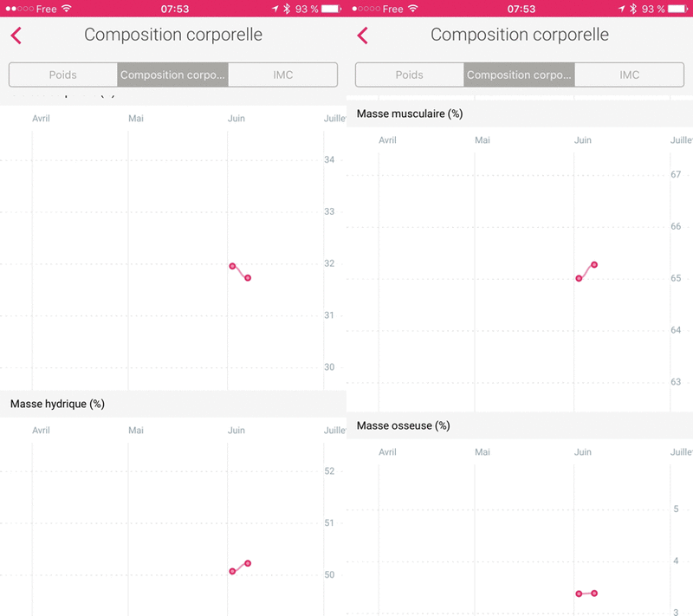Tap the second data point on Masse musculaire chart
Image resolution: width=693 pixels, height=616 pixels.
coord(594,265)
